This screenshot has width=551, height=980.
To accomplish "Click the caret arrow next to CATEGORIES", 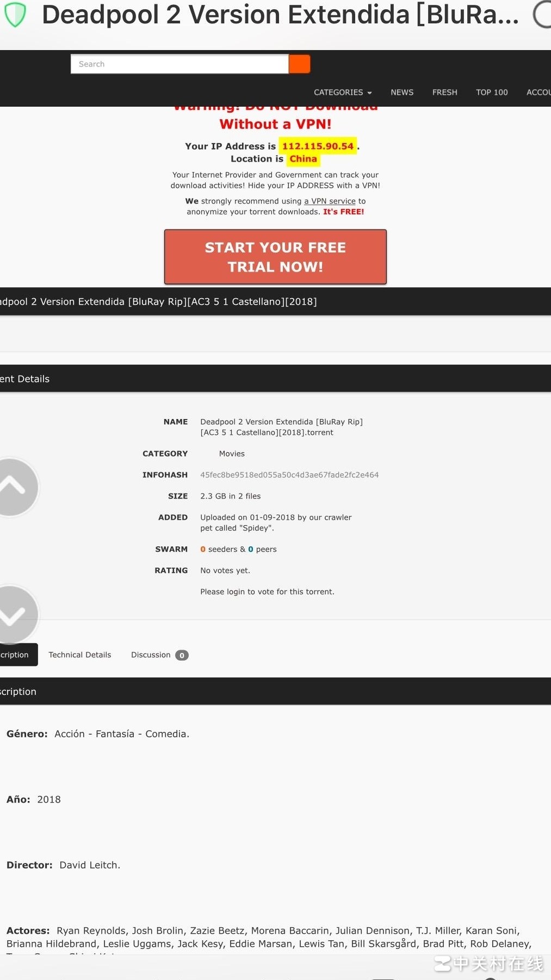I will (370, 93).
